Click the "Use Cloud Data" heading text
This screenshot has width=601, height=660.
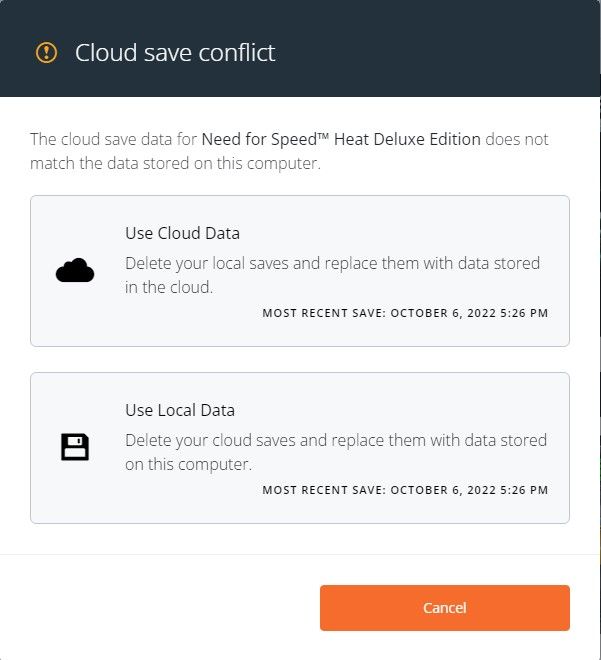pos(182,233)
